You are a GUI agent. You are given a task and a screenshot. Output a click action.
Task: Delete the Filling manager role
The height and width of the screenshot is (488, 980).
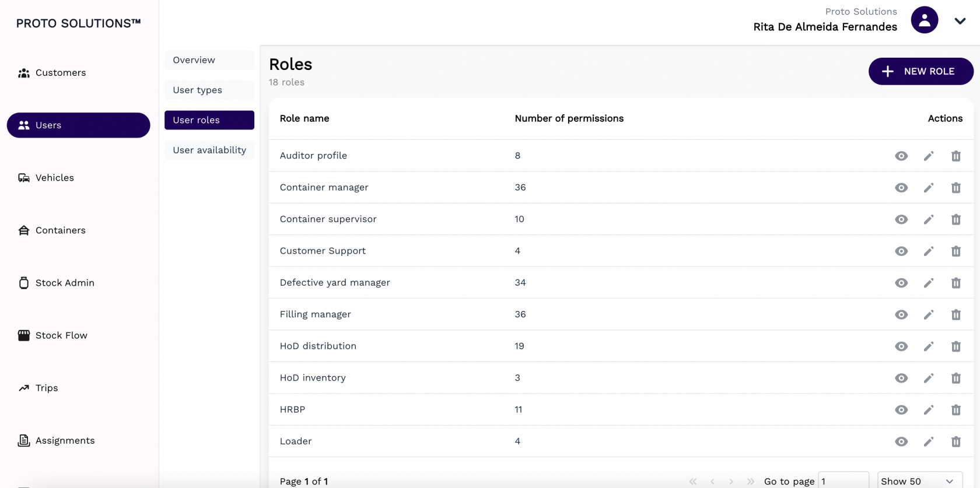(x=956, y=315)
